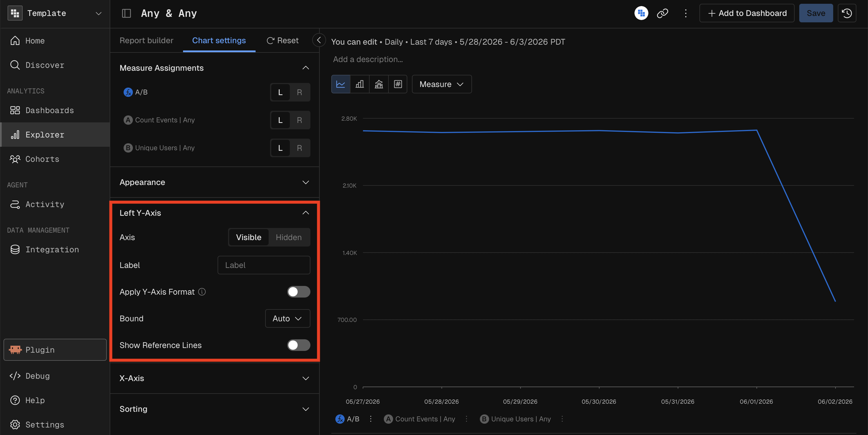
Task: Collapse Measure Assignments section
Action: pos(305,68)
